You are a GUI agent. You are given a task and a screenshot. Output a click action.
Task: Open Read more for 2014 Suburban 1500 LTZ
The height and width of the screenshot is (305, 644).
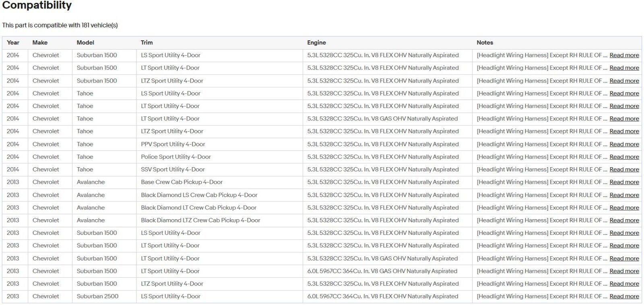pos(624,81)
